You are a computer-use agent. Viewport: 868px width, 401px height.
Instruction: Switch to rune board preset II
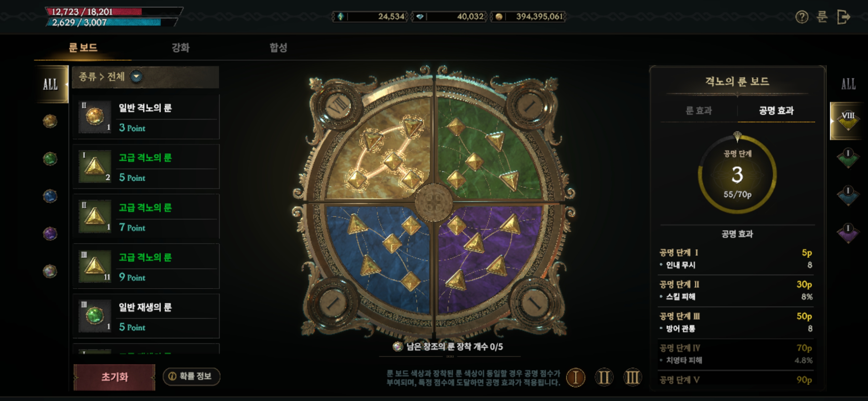(604, 377)
